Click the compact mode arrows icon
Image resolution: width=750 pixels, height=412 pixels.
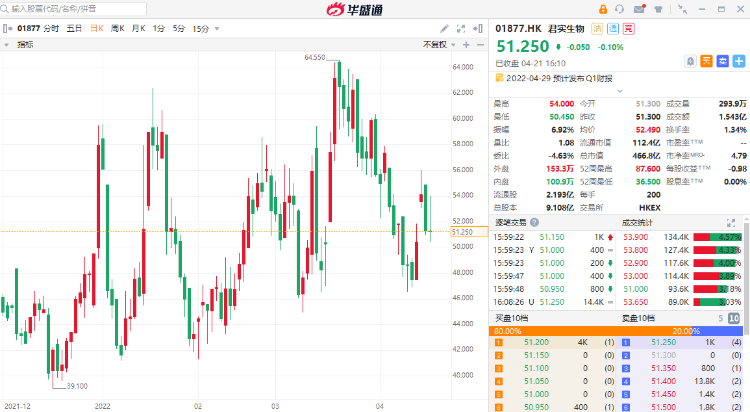[683, 9]
